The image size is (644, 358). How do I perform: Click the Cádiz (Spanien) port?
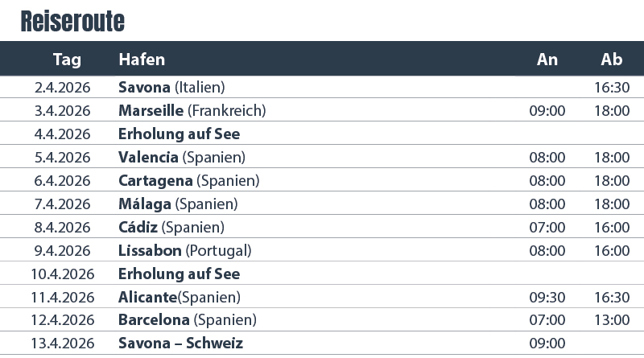click(x=171, y=227)
